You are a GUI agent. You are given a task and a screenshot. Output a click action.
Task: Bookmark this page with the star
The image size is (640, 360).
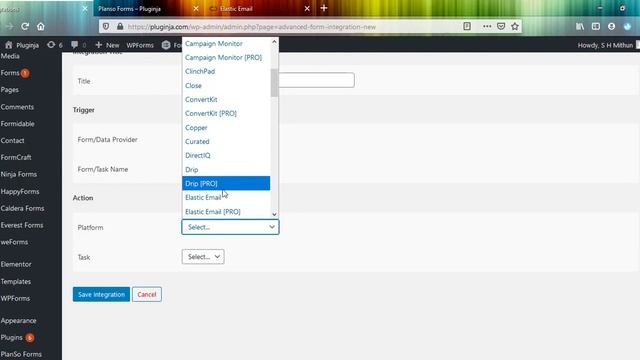pos(515,27)
